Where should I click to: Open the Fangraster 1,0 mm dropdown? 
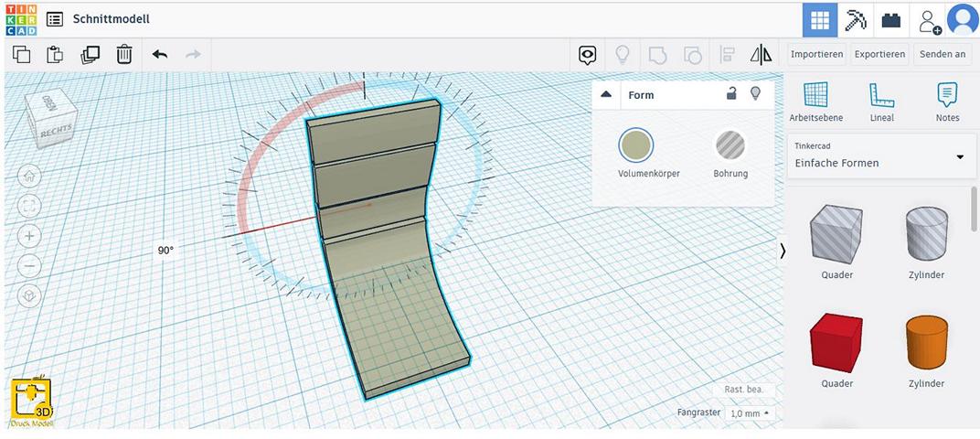point(749,413)
